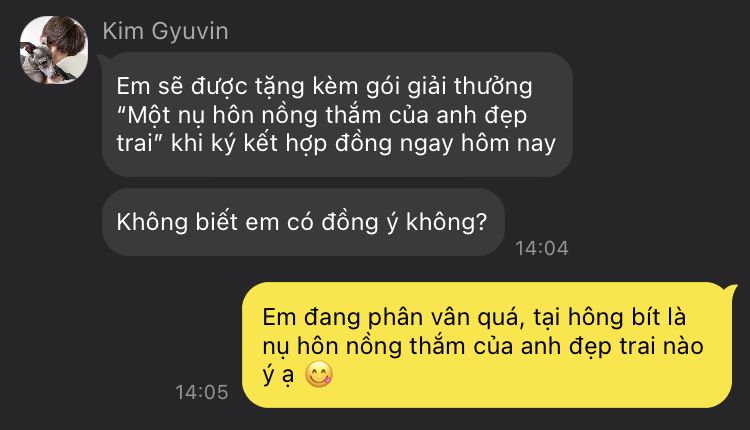Click the word 'không?' ending second gray bubble
750x430 pixels.
pos(446,223)
